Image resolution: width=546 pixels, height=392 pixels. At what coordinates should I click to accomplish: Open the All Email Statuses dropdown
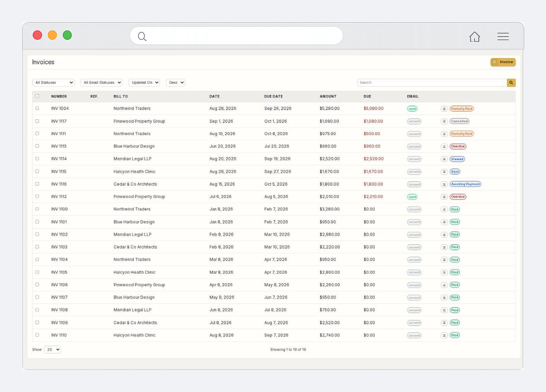[x=101, y=82]
